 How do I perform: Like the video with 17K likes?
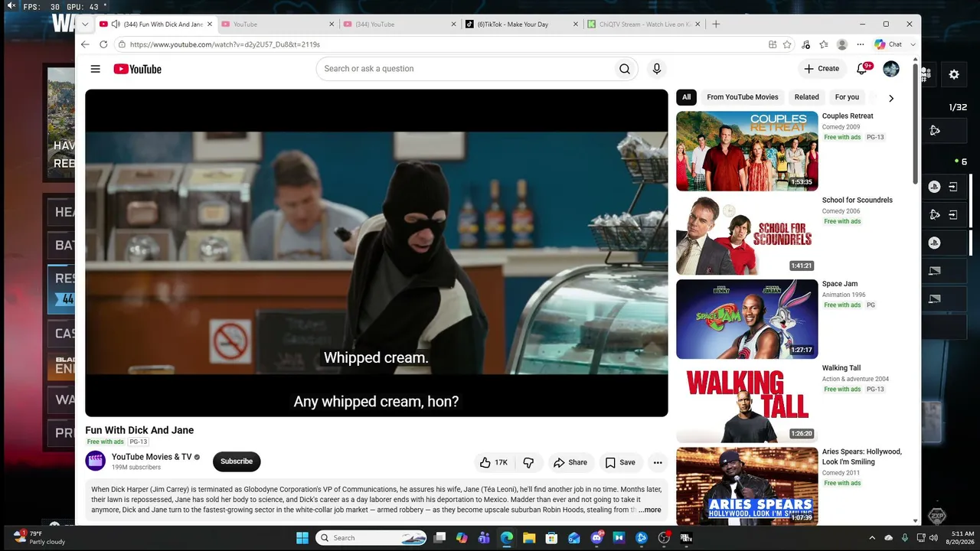[x=494, y=462]
